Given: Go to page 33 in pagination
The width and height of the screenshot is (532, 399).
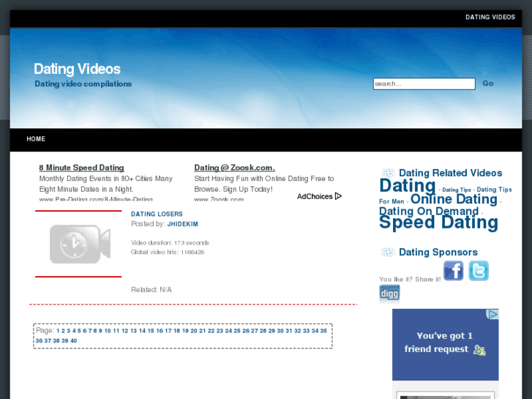Looking at the screenshot, I should (306, 331).
